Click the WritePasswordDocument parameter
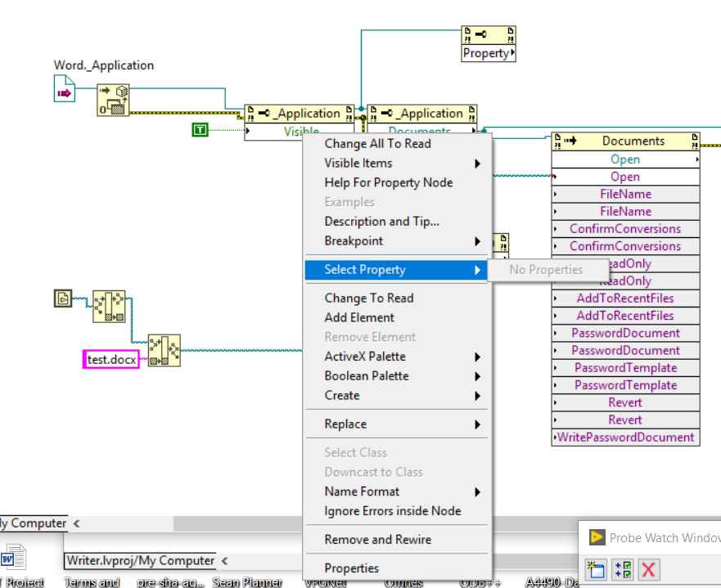Viewport: 721px width, 588px height. point(625,438)
